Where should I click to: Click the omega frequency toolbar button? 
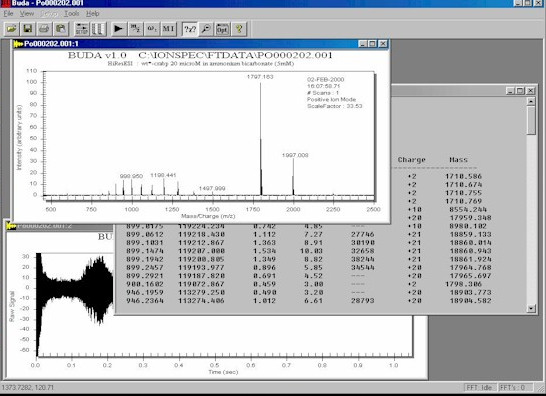pyautogui.click(x=152, y=29)
